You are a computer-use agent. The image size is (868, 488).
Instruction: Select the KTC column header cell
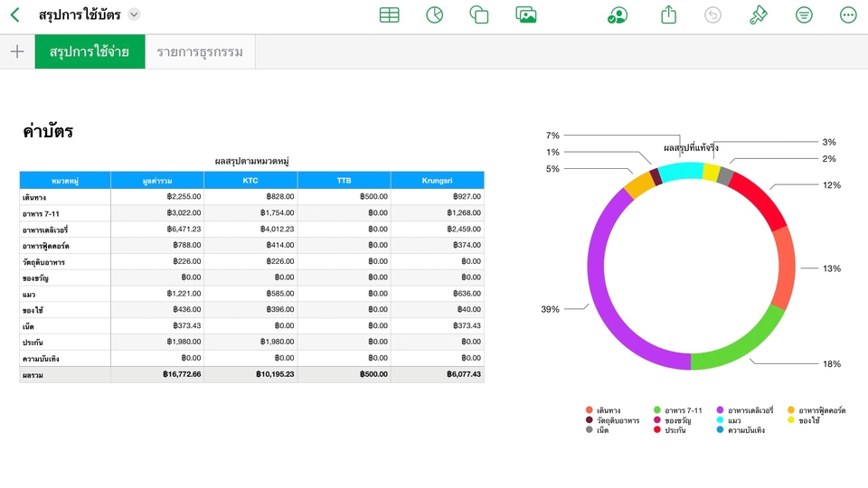(250, 180)
